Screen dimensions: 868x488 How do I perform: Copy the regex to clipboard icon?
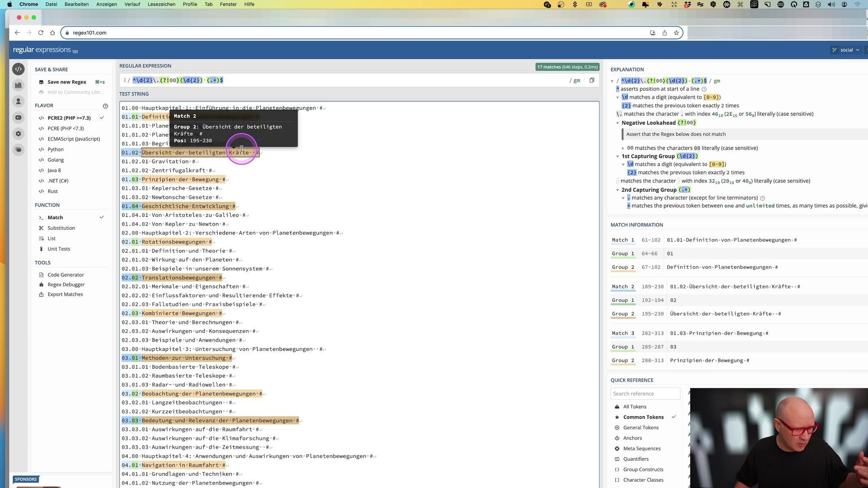tap(592, 80)
